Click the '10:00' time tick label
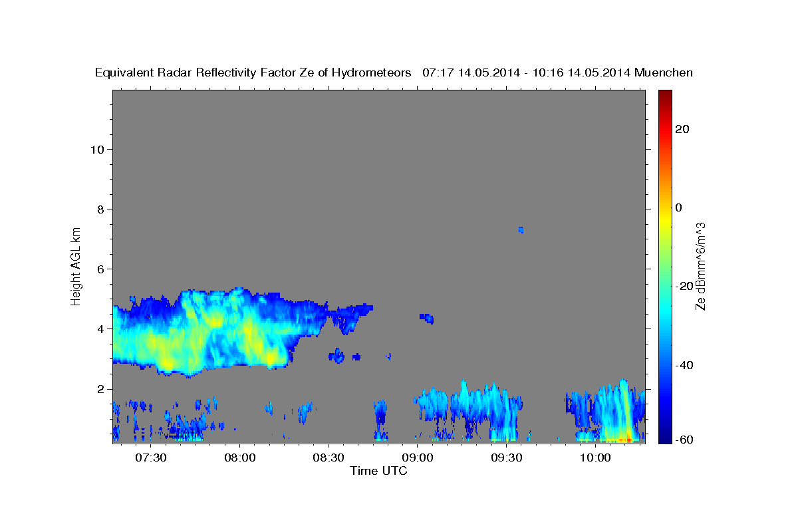The width and height of the screenshot is (798, 532). pos(595,458)
